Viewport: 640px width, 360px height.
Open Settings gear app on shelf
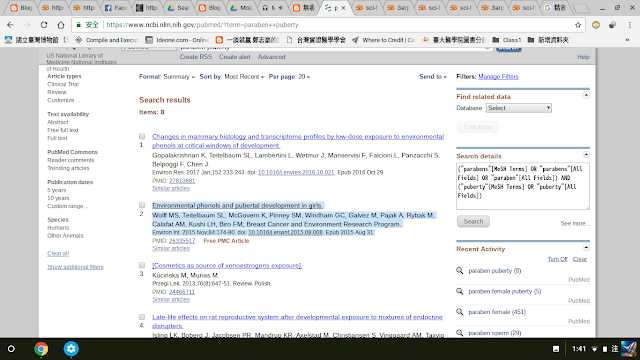(71, 349)
